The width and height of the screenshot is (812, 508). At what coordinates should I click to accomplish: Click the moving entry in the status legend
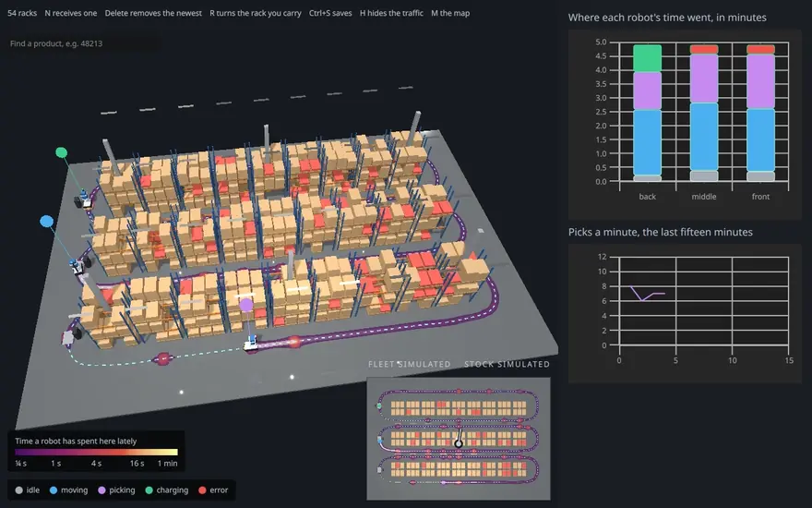(x=69, y=490)
